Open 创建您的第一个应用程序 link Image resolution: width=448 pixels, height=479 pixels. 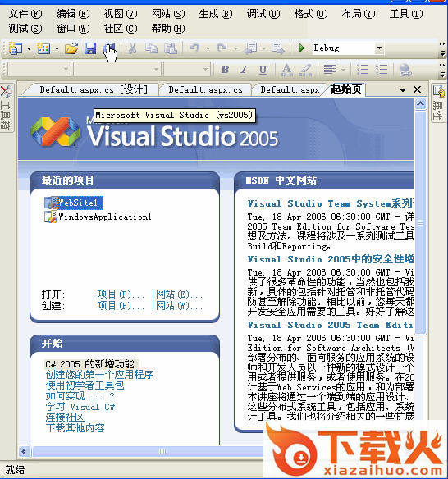click(x=99, y=375)
